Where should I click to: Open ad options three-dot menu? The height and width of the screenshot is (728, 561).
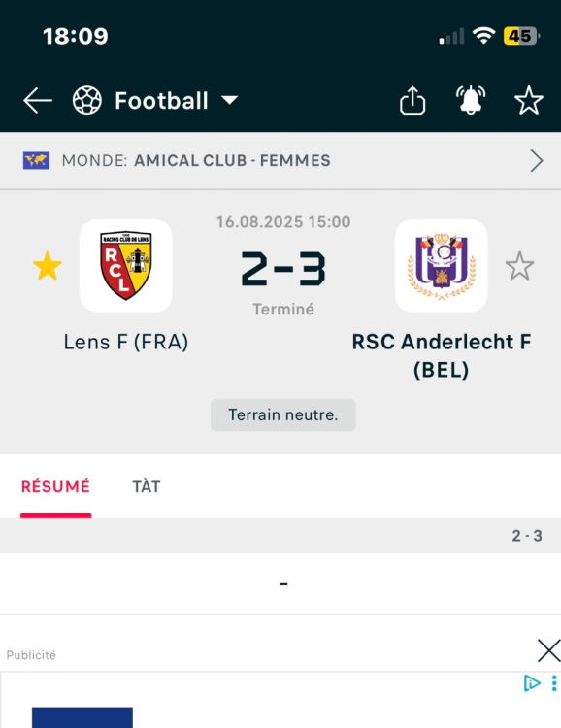pos(554,683)
